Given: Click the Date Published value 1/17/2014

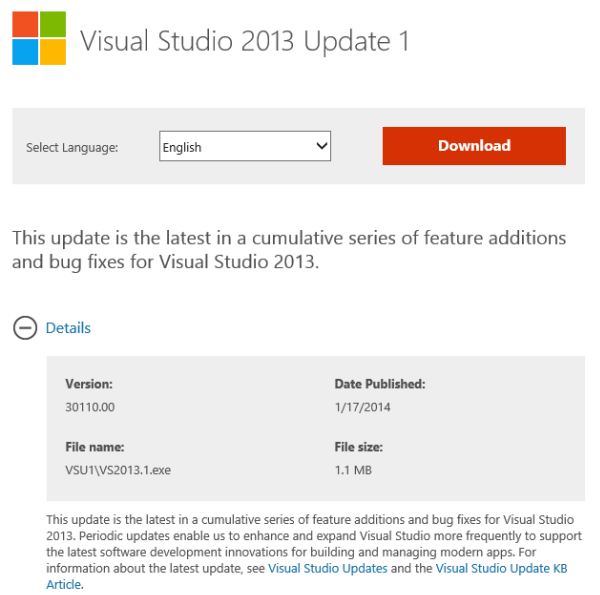Looking at the screenshot, I should (x=362, y=406).
